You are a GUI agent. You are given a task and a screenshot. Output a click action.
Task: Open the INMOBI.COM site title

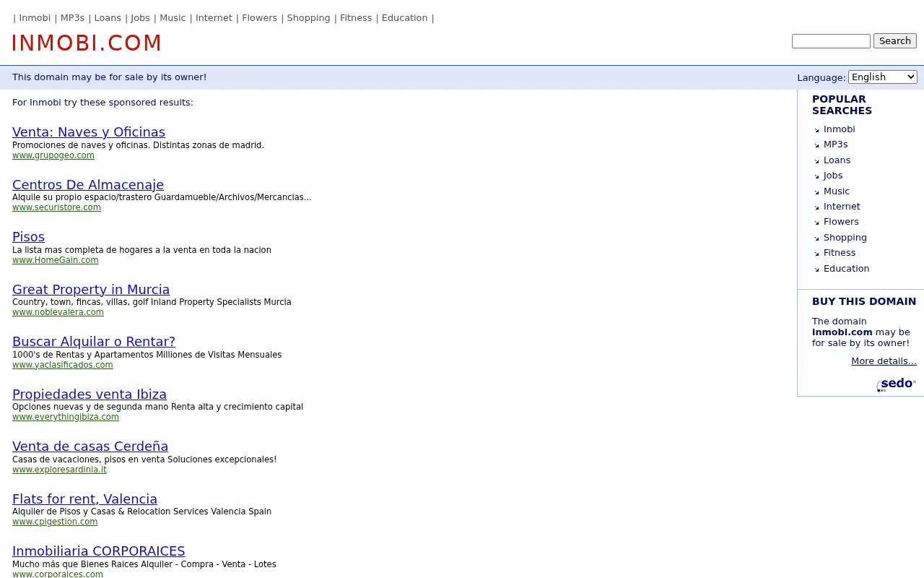pos(87,43)
